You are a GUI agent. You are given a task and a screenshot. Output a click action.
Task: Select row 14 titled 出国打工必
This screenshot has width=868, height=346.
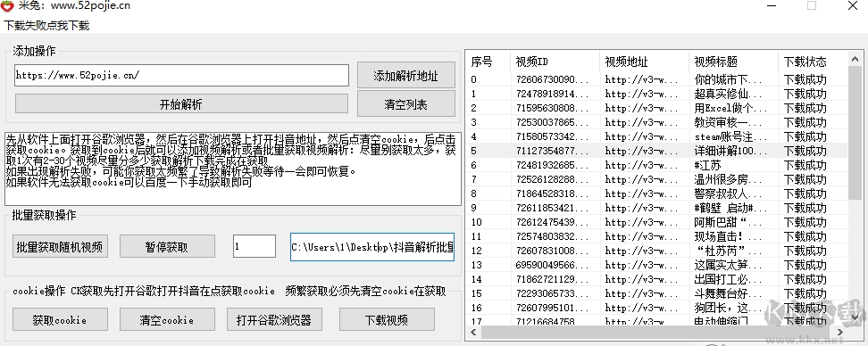coord(656,279)
